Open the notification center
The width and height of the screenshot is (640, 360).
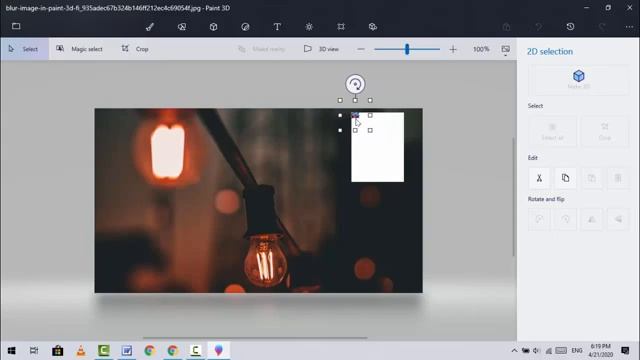coord(625,351)
